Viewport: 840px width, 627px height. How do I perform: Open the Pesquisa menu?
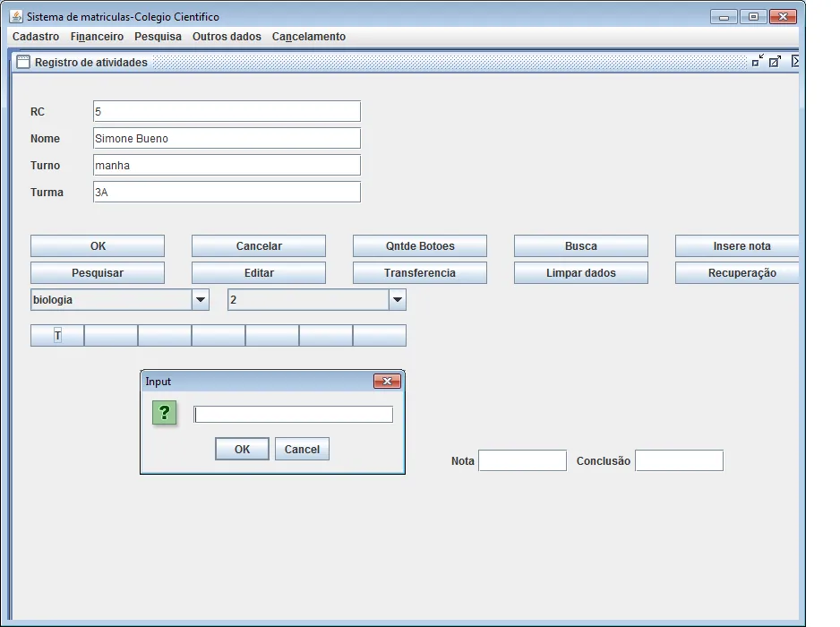coord(158,37)
